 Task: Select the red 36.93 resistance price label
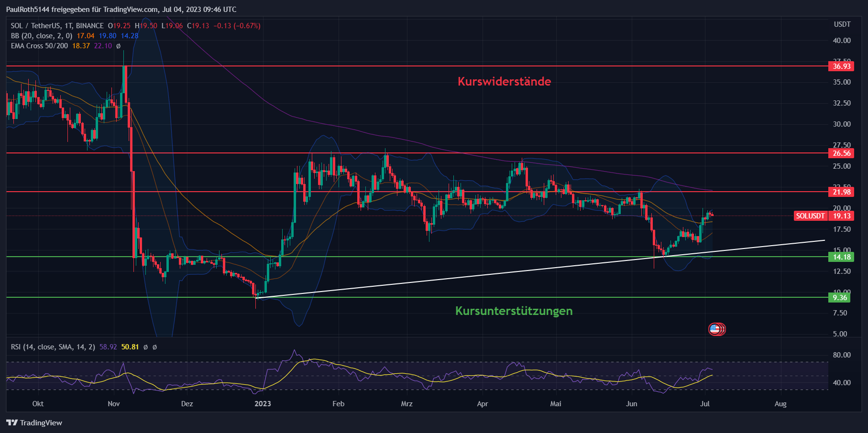click(x=841, y=66)
